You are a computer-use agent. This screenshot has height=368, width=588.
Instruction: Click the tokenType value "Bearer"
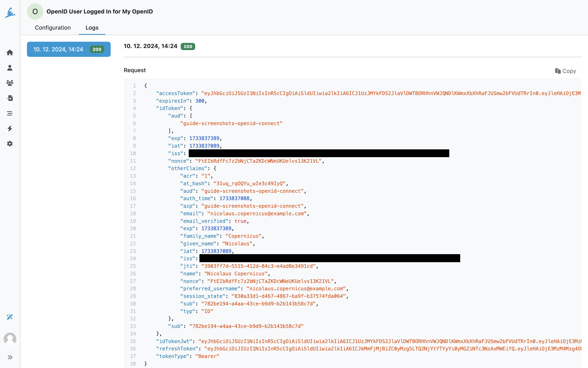pos(207,356)
